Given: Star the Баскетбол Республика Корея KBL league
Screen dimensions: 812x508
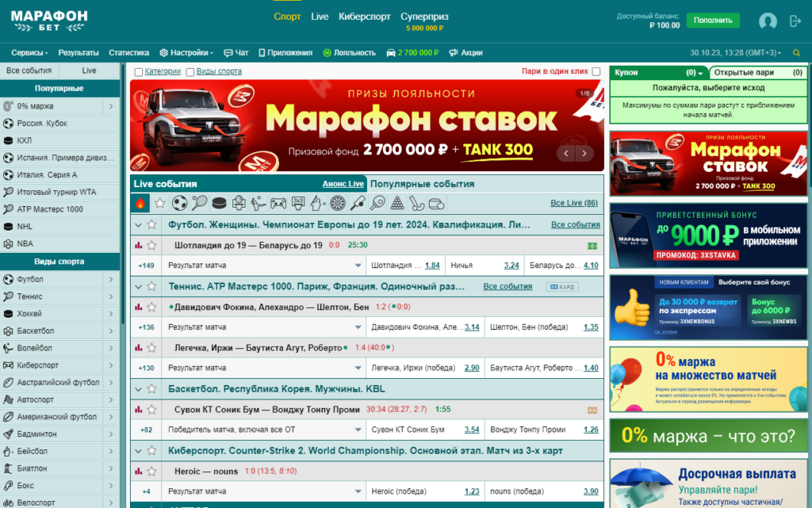Looking at the screenshot, I should [x=151, y=388].
